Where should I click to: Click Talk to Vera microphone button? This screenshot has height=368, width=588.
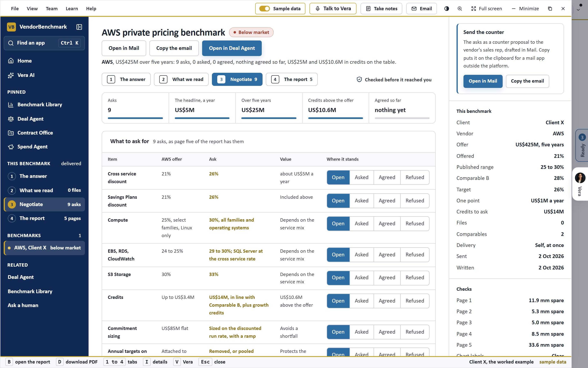click(x=333, y=9)
